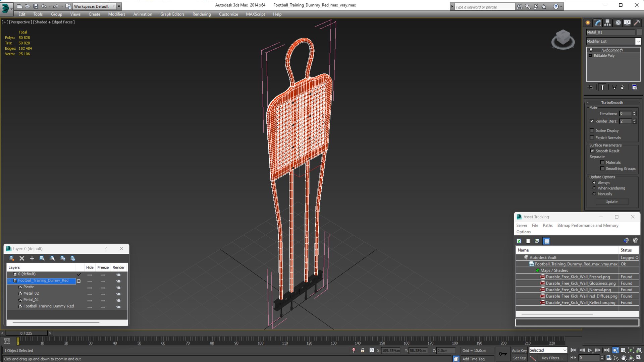
Task: Open the Workspace Default dropdown
Action: (114, 6)
